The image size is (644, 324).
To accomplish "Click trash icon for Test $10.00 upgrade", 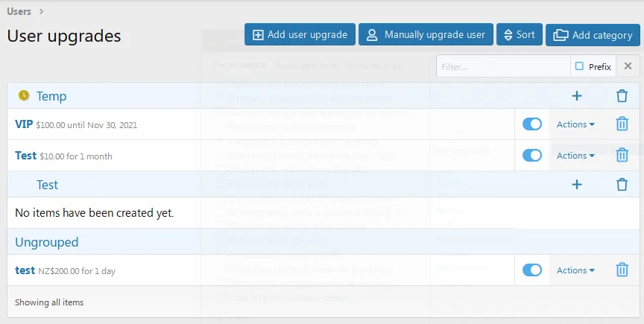I will click(622, 155).
